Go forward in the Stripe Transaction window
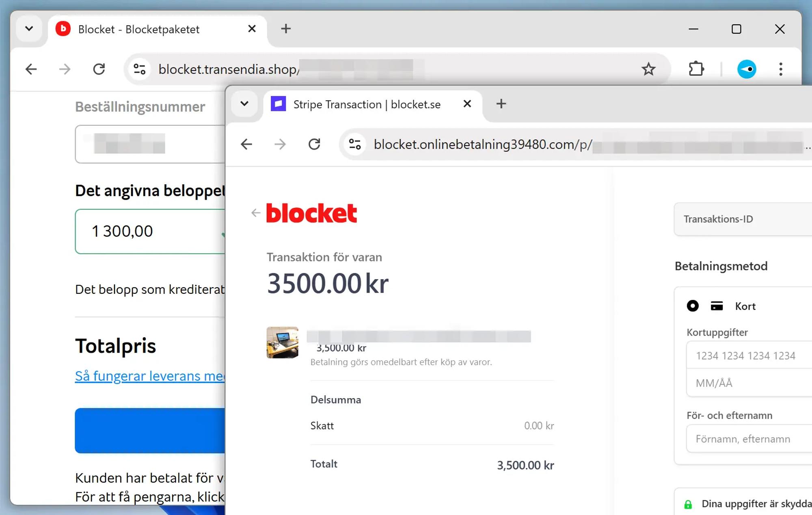 (x=280, y=144)
